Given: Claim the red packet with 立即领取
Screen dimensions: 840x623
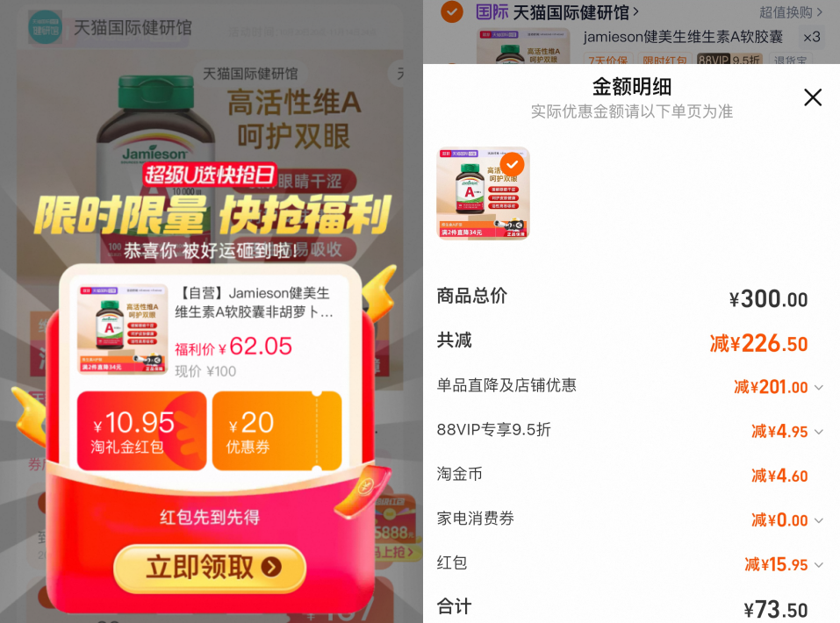Looking at the screenshot, I should [x=210, y=568].
